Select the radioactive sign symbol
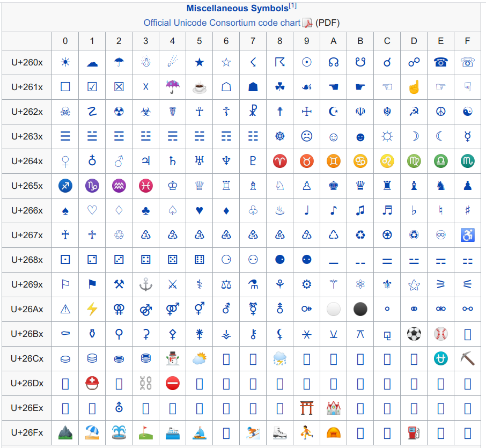486x448 pixels. tap(119, 112)
